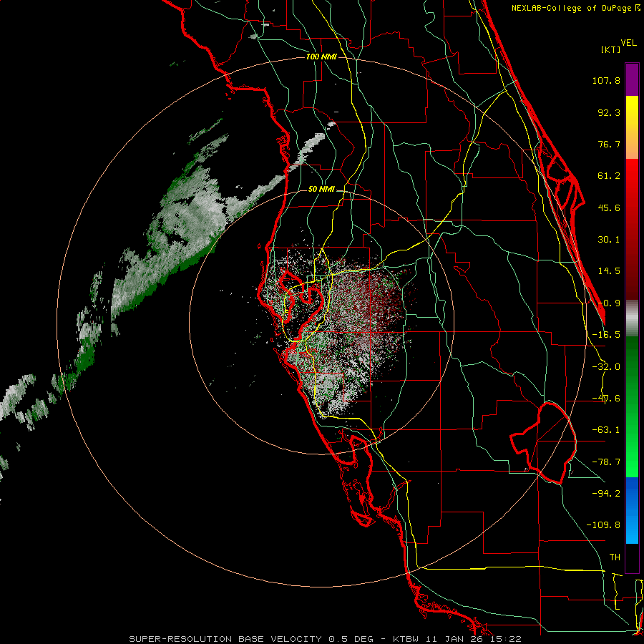The height and width of the screenshot is (644, 644).
Task: Select the 14.5 scale value
Action: click(x=609, y=271)
